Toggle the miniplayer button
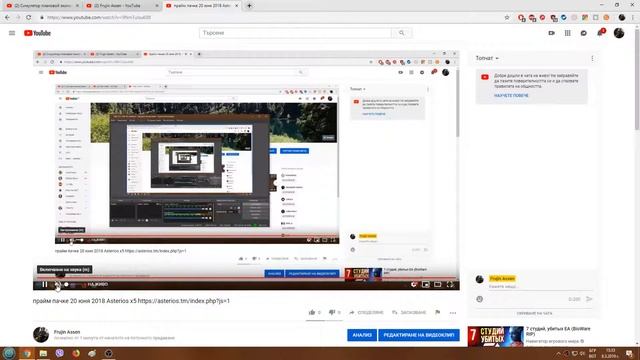 click(x=425, y=284)
